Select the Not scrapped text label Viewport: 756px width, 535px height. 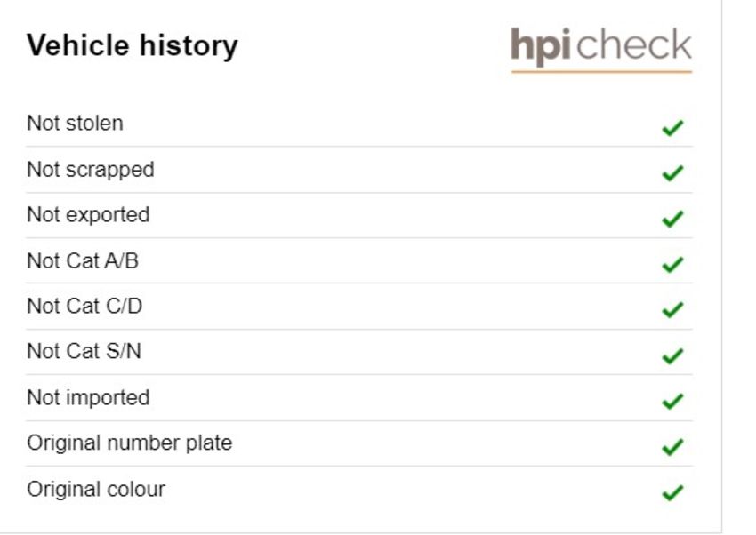point(91,170)
